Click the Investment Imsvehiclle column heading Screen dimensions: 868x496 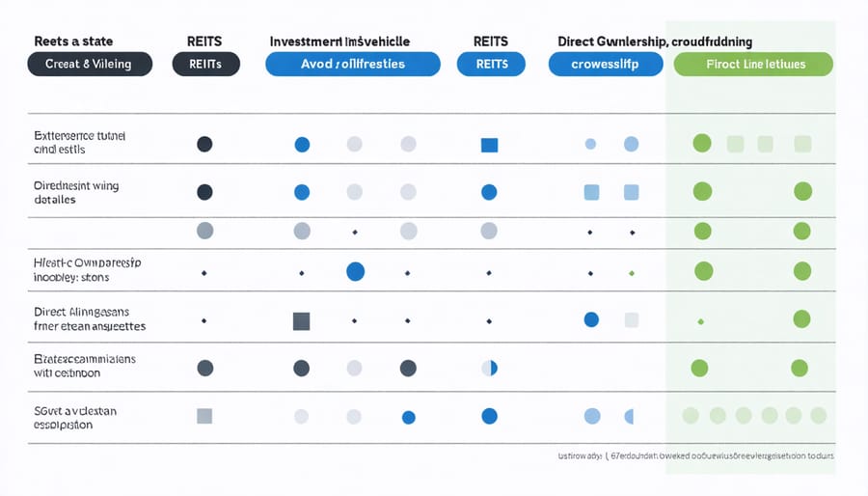339,42
